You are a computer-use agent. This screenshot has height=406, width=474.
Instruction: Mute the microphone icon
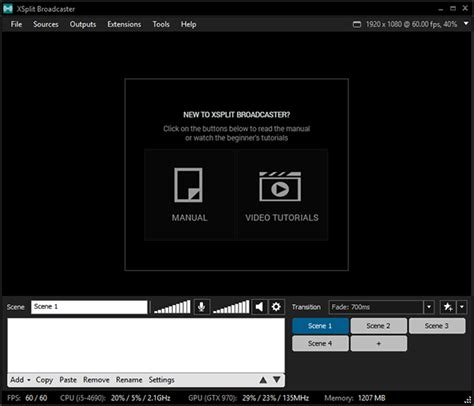pyautogui.click(x=201, y=307)
